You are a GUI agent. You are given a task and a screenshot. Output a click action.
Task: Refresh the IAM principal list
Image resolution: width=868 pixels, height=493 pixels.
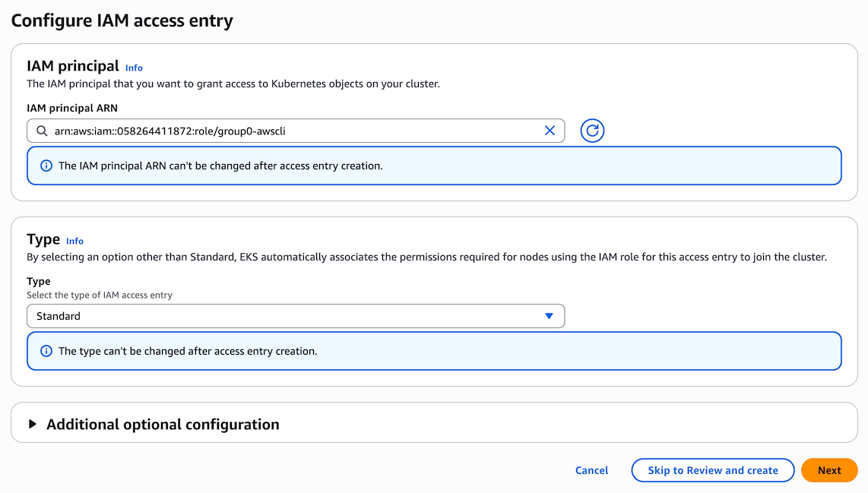click(592, 131)
